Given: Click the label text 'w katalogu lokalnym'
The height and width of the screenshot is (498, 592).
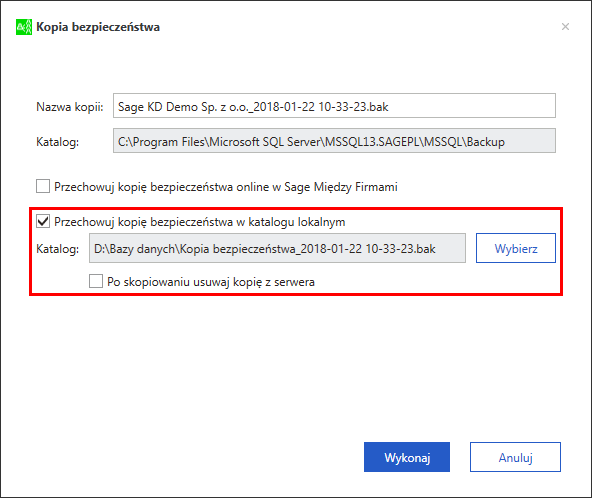Looking at the screenshot, I should point(291,222).
